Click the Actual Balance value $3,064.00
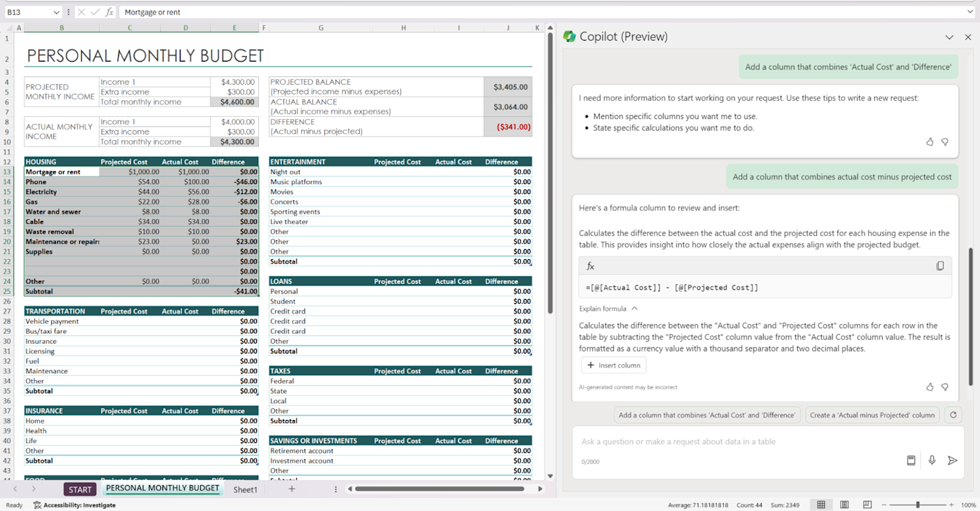This screenshot has height=511, width=980. pos(507,107)
